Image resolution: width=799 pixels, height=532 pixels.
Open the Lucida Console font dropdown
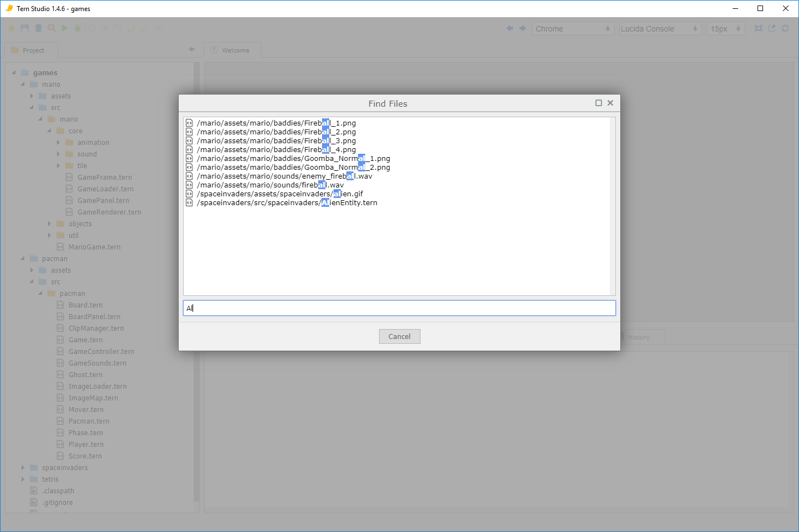click(x=660, y=29)
